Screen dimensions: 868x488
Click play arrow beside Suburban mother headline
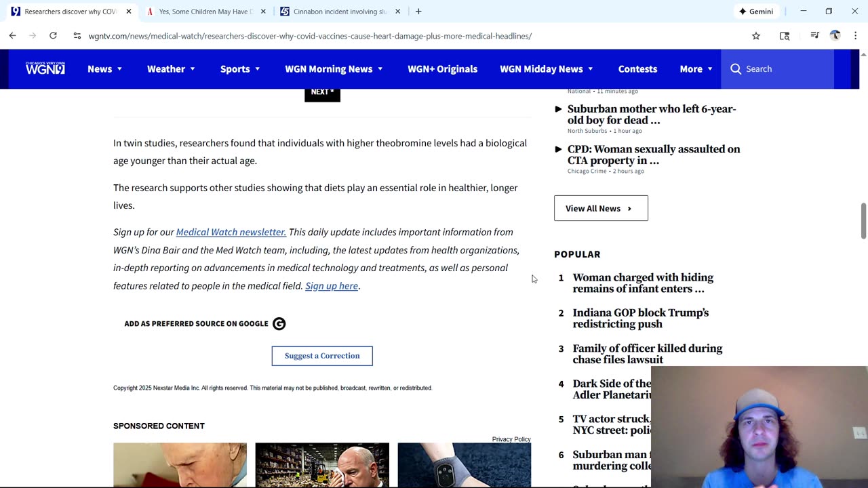coord(558,109)
